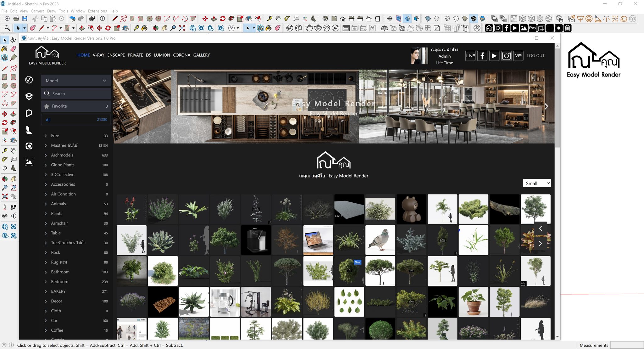Image resolution: width=644 pixels, height=349 pixels.
Task: Click the Undo arrow in SketchUp toolbar
Action: pos(72,19)
